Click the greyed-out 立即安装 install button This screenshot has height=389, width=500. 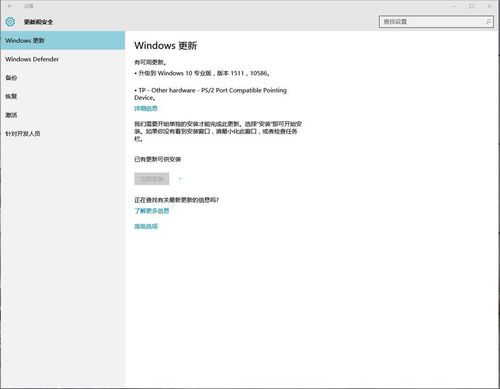tap(152, 179)
